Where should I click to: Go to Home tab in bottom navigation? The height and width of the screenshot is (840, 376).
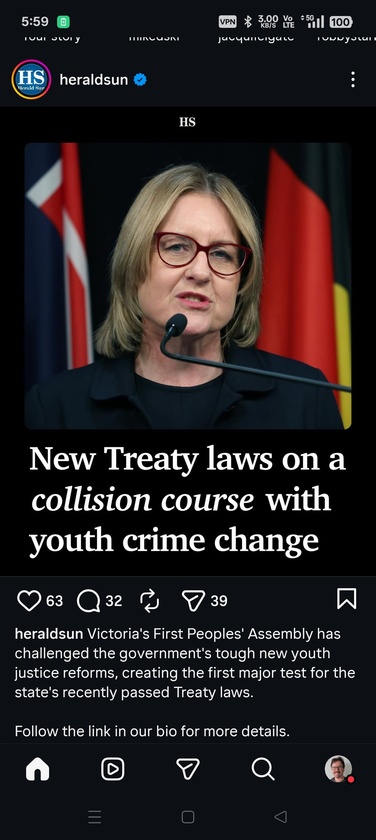tap(37, 769)
